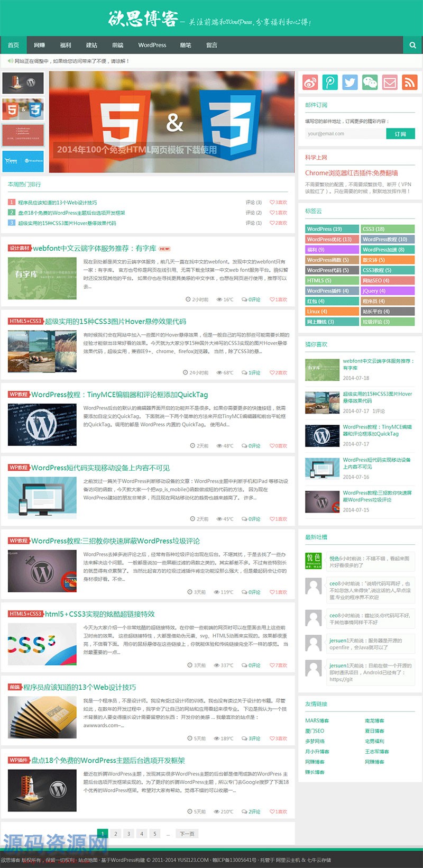The width and height of the screenshot is (423, 868).
Task: Click the 悦色 green avatar in 最新吐槽
Action: pos(314,561)
